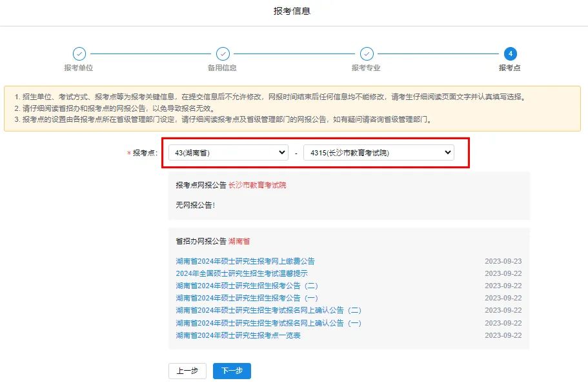Image resolution: width=588 pixels, height=392 pixels.
Task: Click the 报考单位 step checkmark icon
Action: pos(79,54)
